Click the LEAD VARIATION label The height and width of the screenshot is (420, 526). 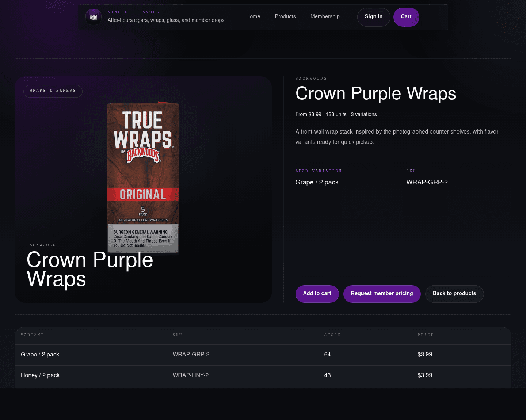(x=319, y=171)
